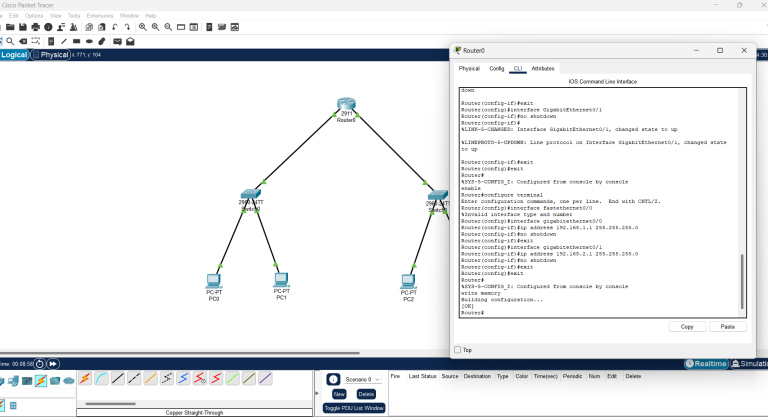Open the Attributes tab in Router0
Viewport: 768px width, 417px height.
click(x=543, y=69)
